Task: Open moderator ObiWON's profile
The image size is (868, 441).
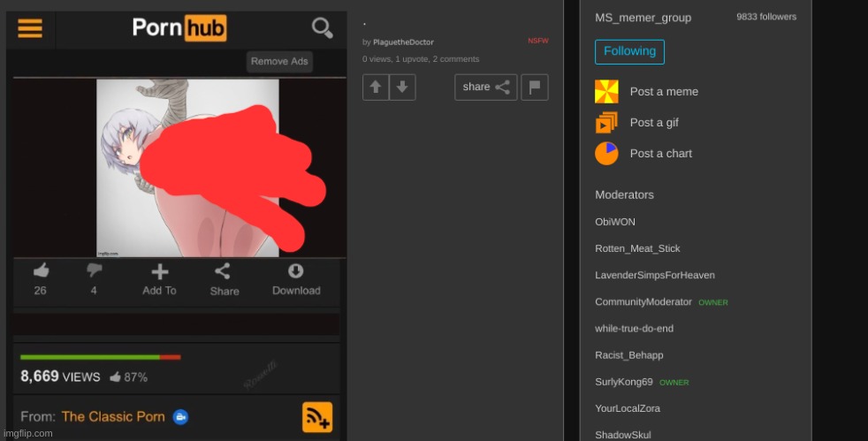Action: point(615,223)
